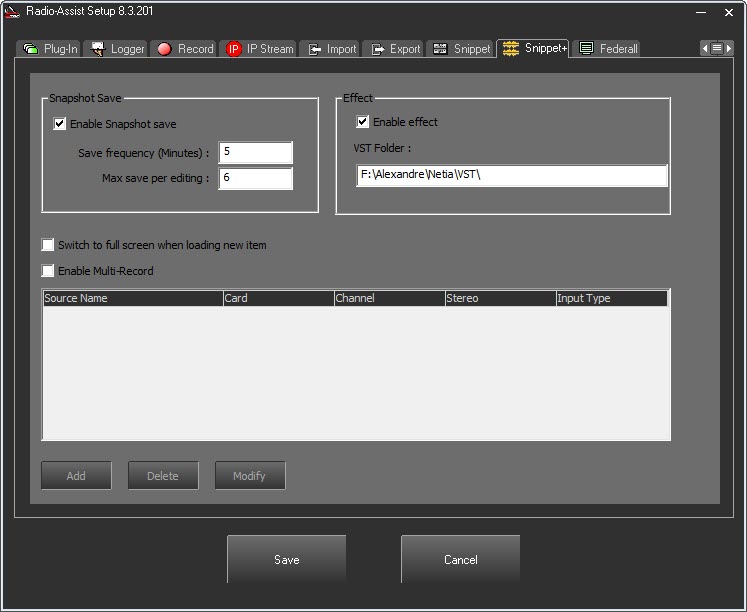This screenshot has height=612, width=747.
Task: Enable Multi-Record checkbox
Action: (x=48, y=271)
